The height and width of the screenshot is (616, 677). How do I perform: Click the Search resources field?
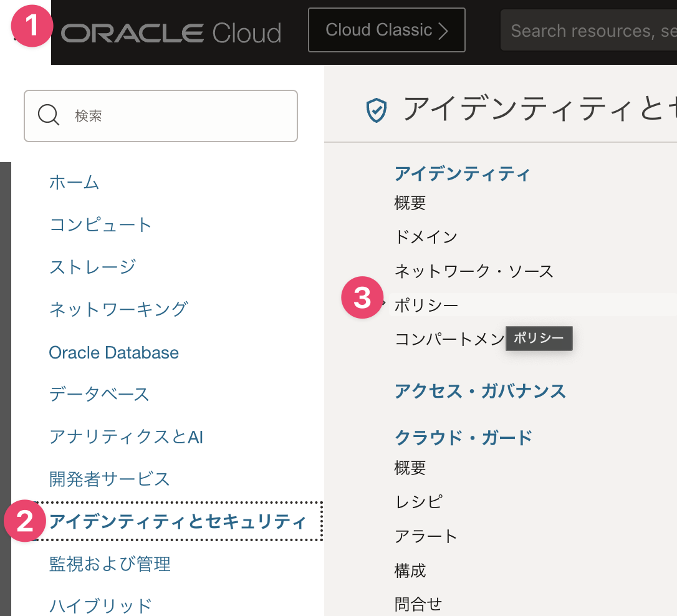[588, 30]
